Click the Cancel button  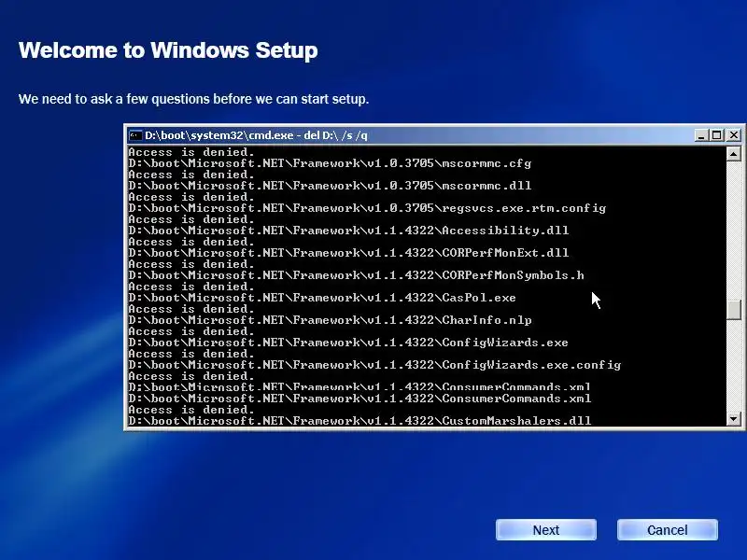pyautogui.click(x=668, y=530)
